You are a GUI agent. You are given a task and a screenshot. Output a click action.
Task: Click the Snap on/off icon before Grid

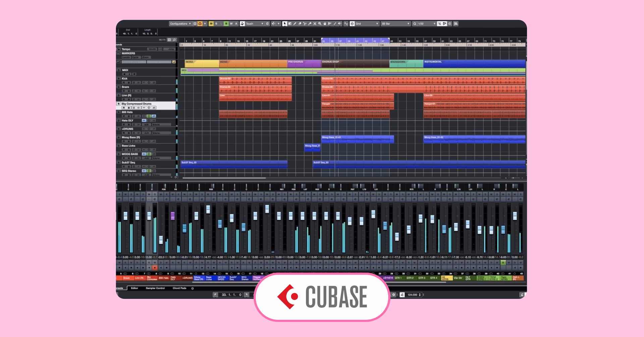click(x=352, y=23)
